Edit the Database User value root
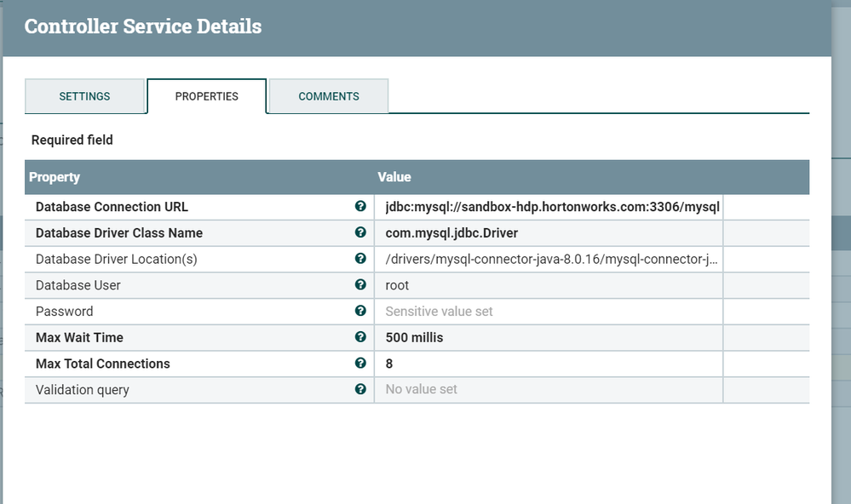 click(398, 285)
